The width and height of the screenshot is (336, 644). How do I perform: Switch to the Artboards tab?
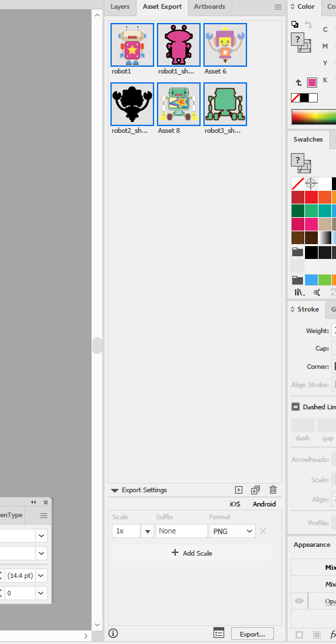click(209, 7)
